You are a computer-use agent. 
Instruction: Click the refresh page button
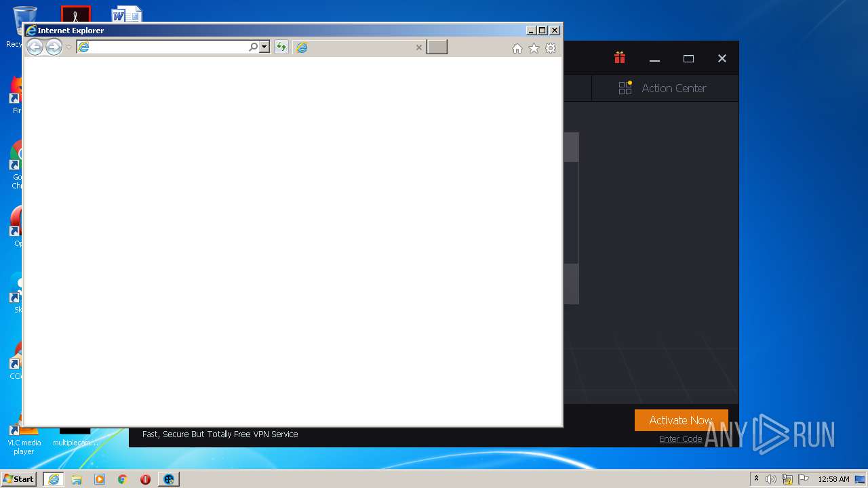[x=281, y=47]
